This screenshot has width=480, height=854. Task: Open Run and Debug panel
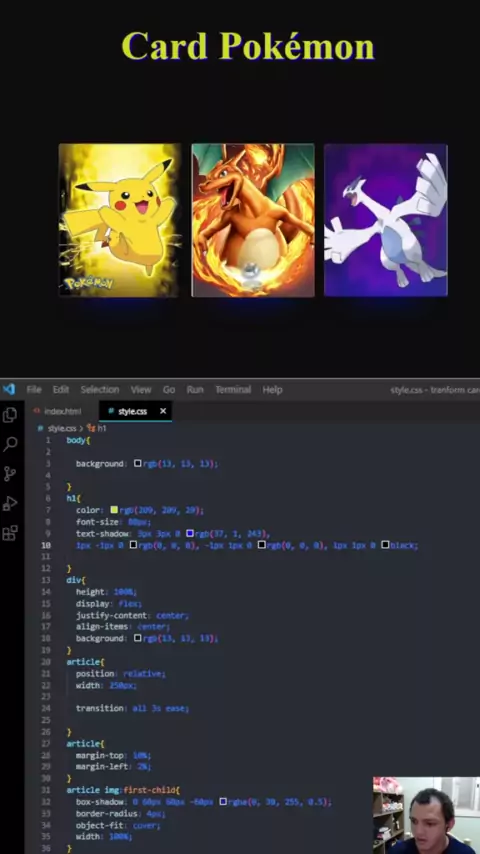tap(10, 503)
